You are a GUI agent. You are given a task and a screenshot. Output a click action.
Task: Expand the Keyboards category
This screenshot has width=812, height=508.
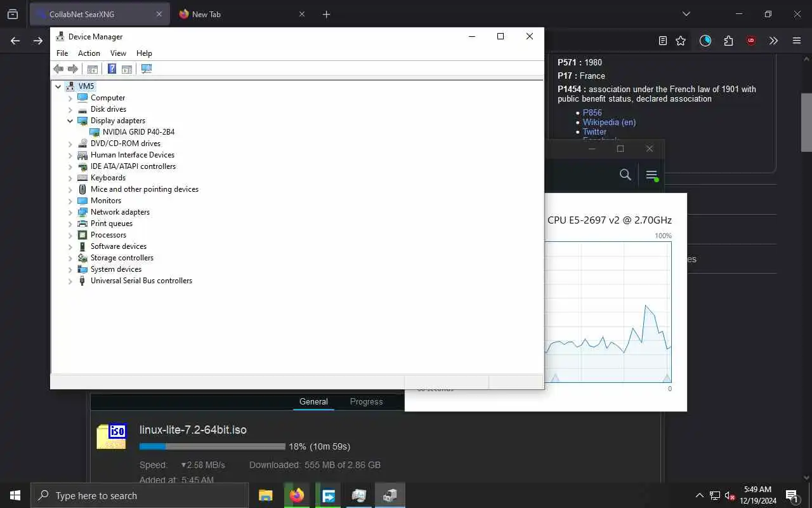point(70,178)
